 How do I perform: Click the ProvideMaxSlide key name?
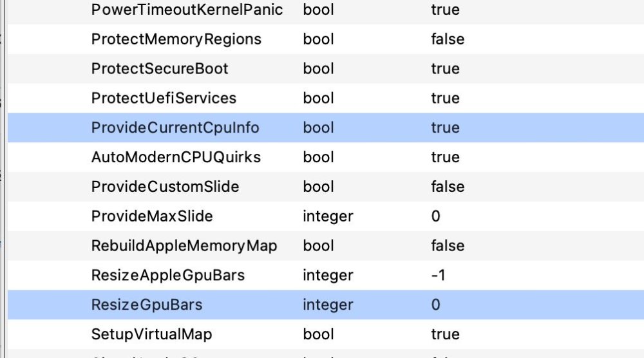click(x=152, y=216)
